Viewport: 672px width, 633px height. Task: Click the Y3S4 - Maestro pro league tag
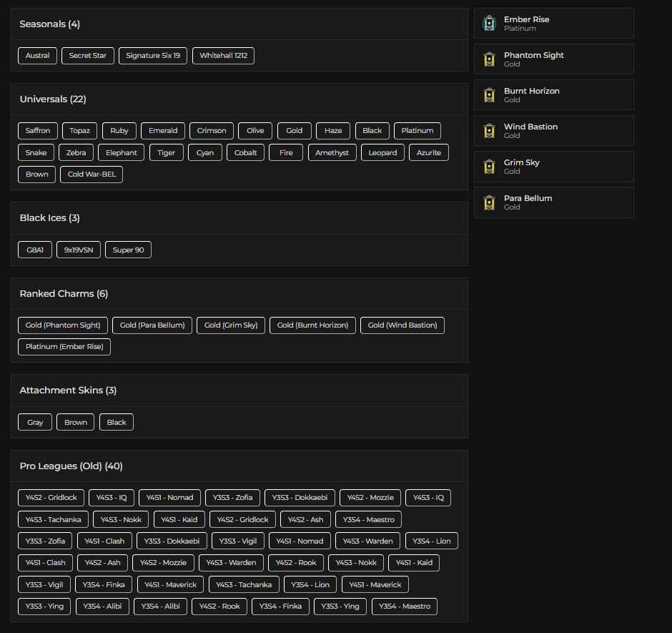(x=369, y=519)
